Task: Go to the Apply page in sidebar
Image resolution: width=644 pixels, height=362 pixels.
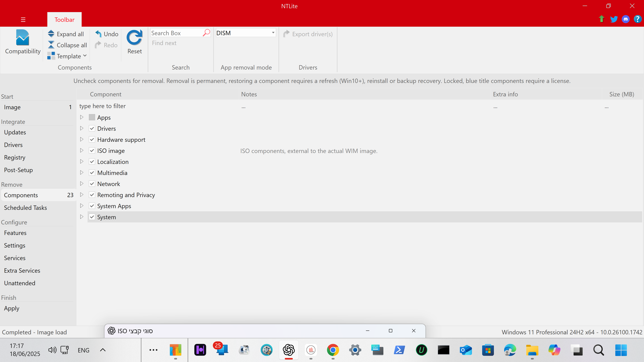Action: (x=12, y=308)
